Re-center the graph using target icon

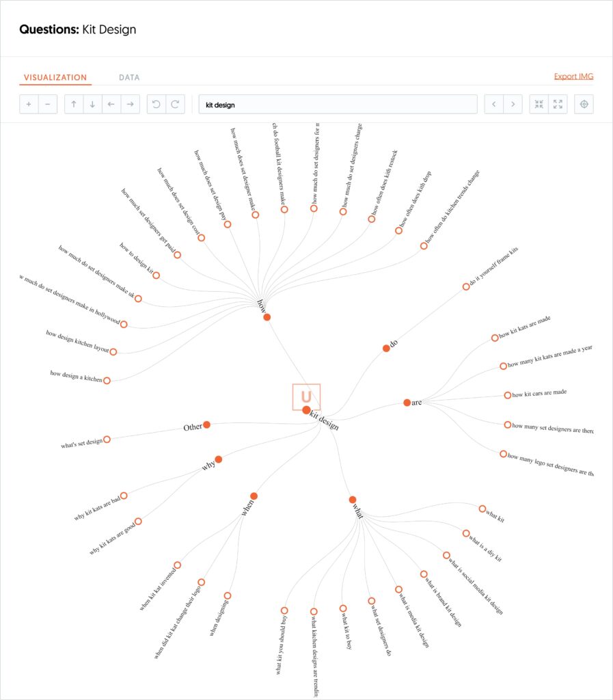point(584,105)
